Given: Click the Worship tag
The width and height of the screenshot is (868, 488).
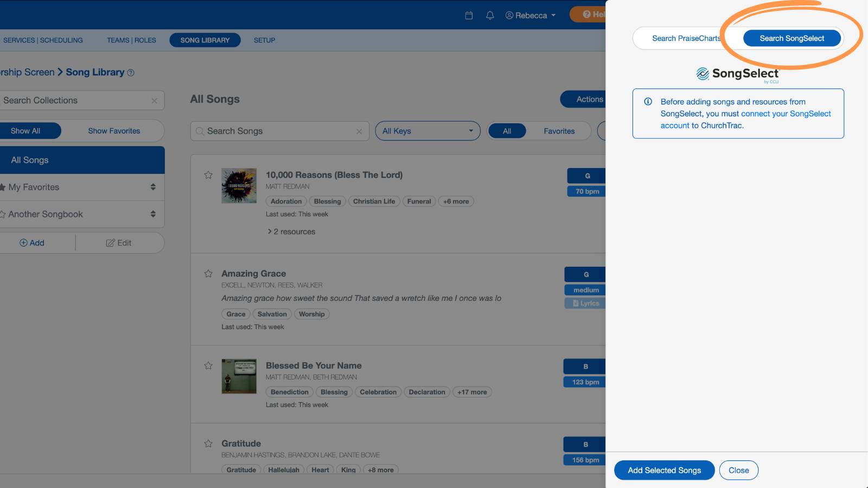Looking at the screenshot, I should (x=311, y=314).
